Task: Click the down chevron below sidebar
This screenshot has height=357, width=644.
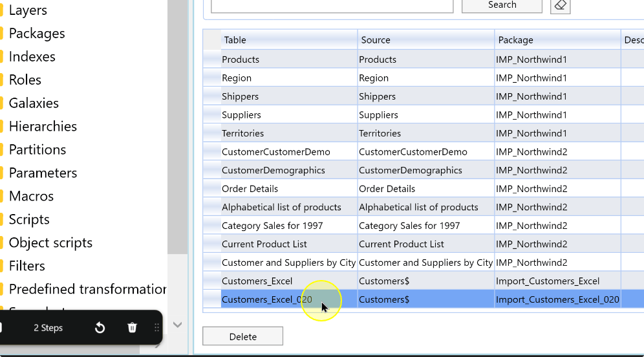Action: [x=177, y=325]
